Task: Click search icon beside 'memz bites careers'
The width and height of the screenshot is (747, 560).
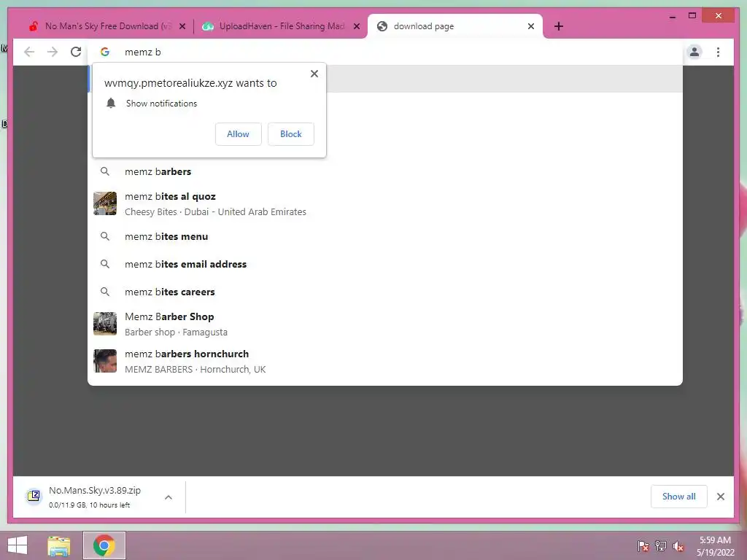Action: click(x=105, y=292)
